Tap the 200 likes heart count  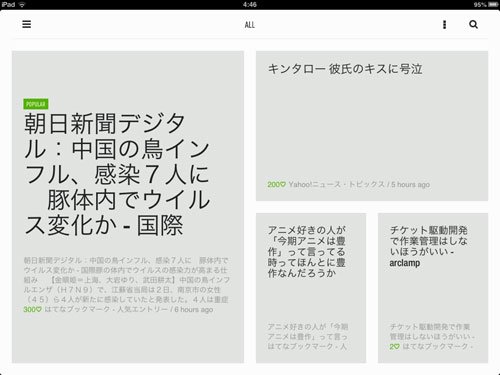(x=276, y=184)
